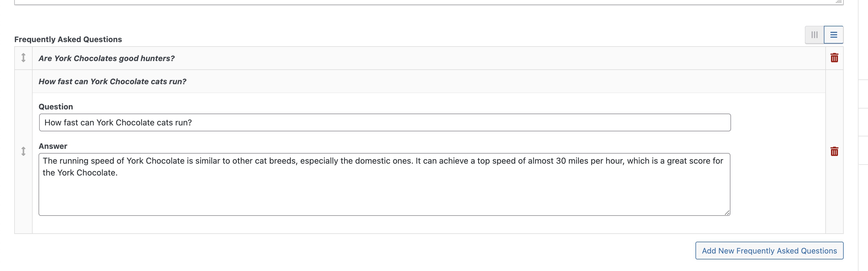Grab drag handle of York Chocolates hunters row
This screenshot has width=868, height=271.
coord(23,58)
